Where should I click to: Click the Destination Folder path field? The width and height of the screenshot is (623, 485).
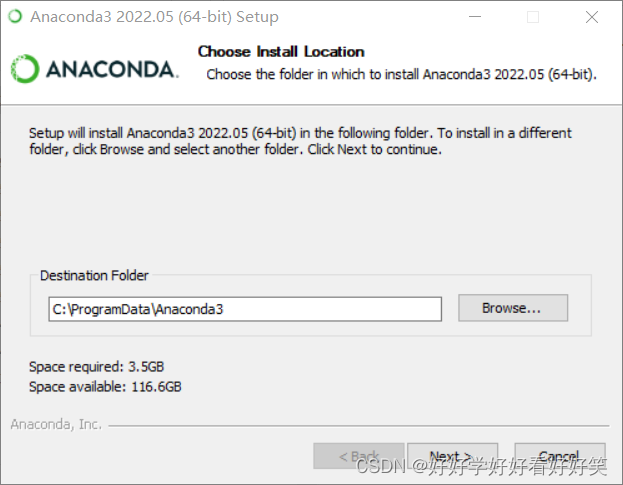click(x=245, y=309)
